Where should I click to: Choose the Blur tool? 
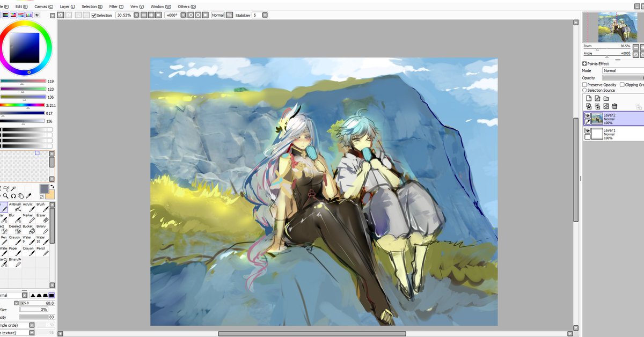[15, 218]
